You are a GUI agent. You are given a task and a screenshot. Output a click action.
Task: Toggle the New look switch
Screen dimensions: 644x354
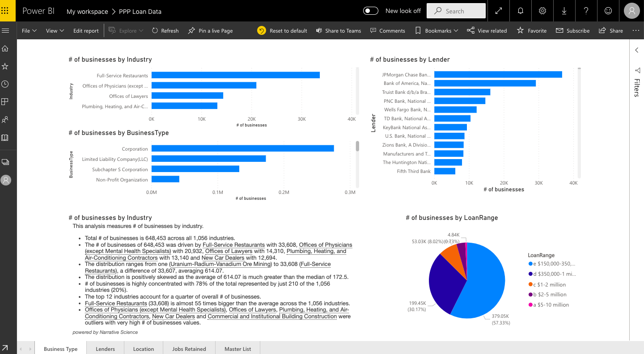point(371,11)
